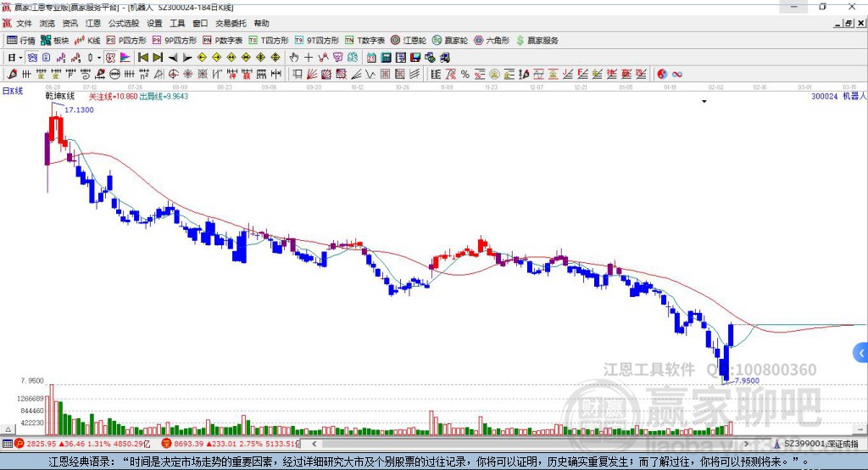The image size is (868, 470).
Task: Expand the candlestick style dropdown arrow
Action: (x=99, y=58)
